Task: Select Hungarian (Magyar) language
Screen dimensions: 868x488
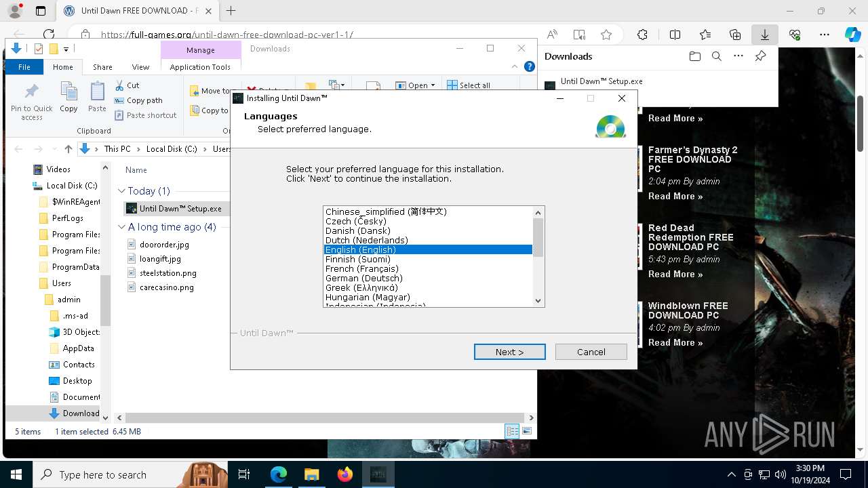Action: 428,297
